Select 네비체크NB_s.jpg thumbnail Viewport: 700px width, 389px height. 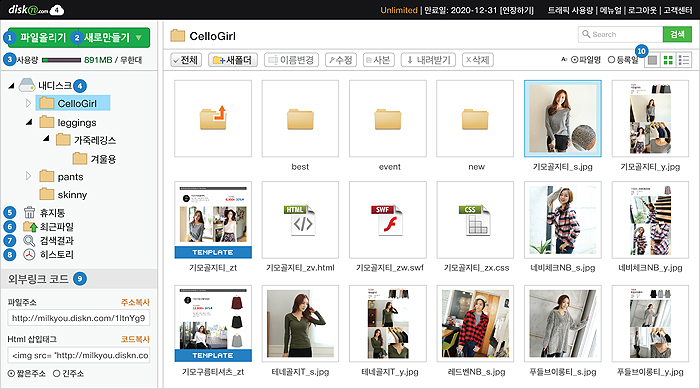pos(562,220)
